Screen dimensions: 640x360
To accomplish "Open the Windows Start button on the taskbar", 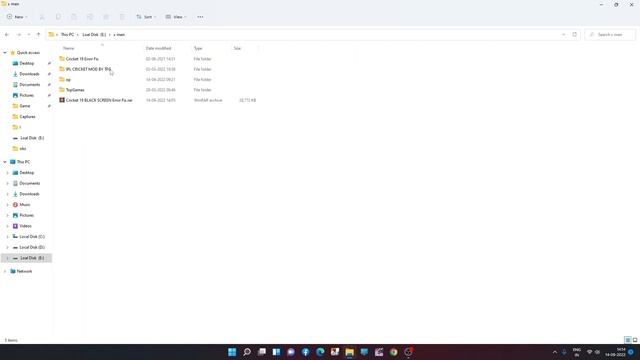I will tap(232, 352).
